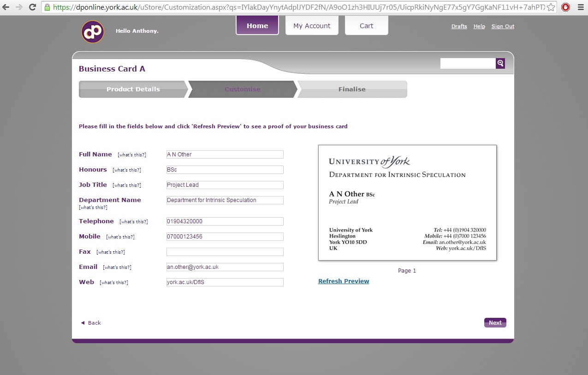The width and height of the screenshot is (588, 375).
Task: Click the browser address bar URL
Action: pyautogui.click(x=299, y=7)
